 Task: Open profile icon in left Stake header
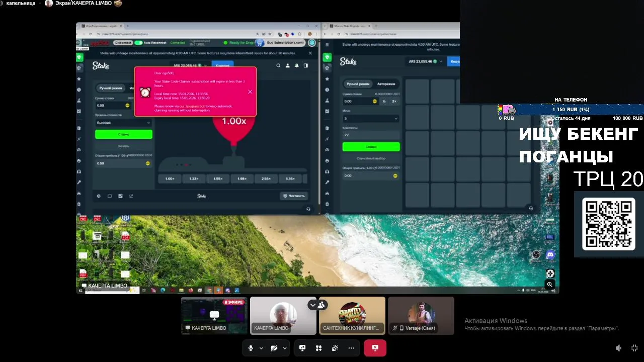pos(287,65)
